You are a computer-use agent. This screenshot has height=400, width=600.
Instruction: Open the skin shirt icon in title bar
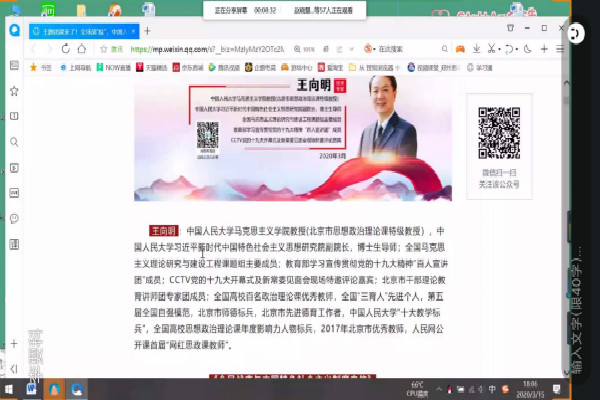pos(510,28)
